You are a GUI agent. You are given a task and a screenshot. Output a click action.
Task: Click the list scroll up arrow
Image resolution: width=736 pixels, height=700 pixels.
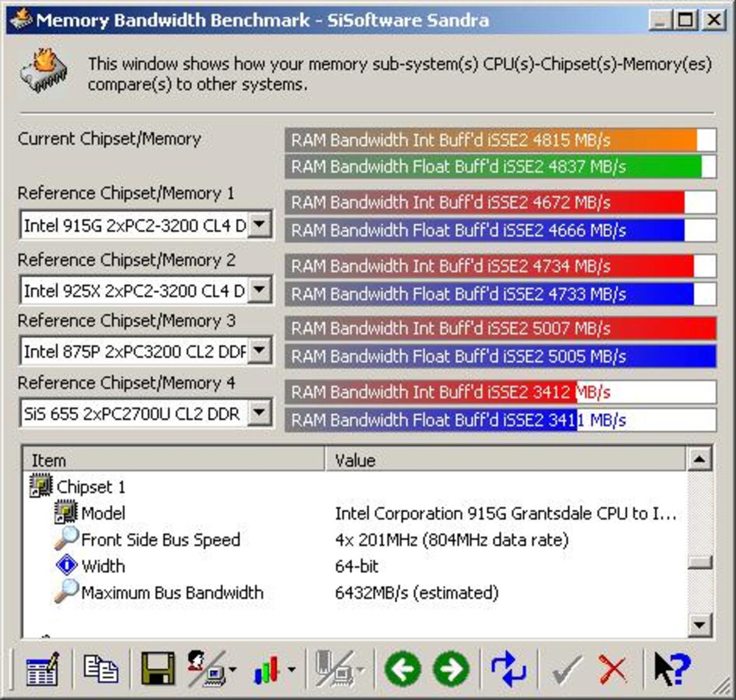point(700,459)
